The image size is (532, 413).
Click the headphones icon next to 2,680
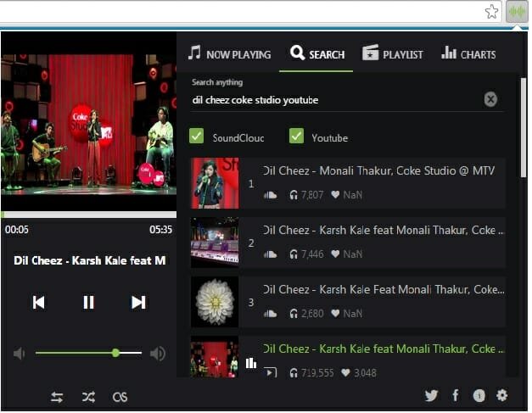(294, 314)
